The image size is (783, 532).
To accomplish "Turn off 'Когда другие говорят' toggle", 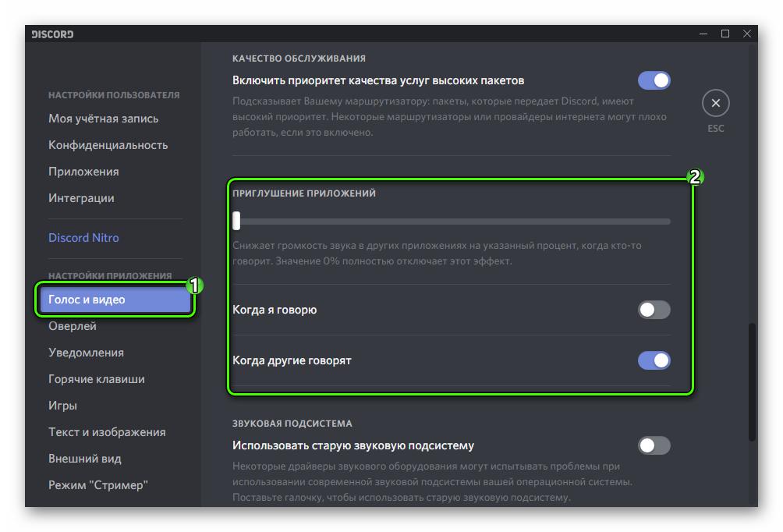I will point(654,360).
